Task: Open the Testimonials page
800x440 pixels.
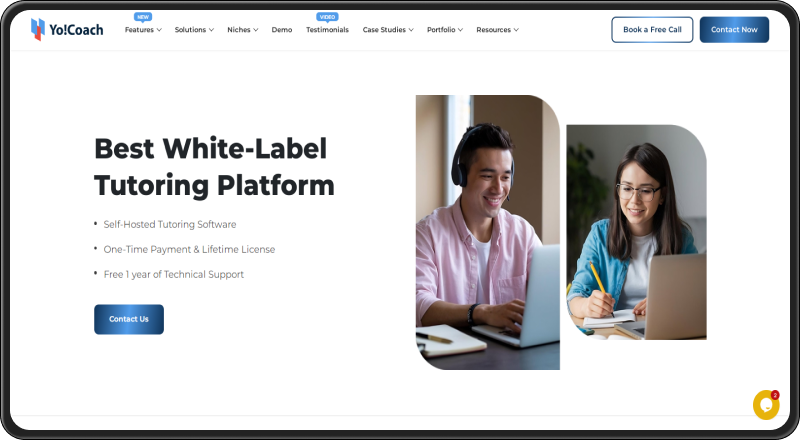Action: [327, 30]
